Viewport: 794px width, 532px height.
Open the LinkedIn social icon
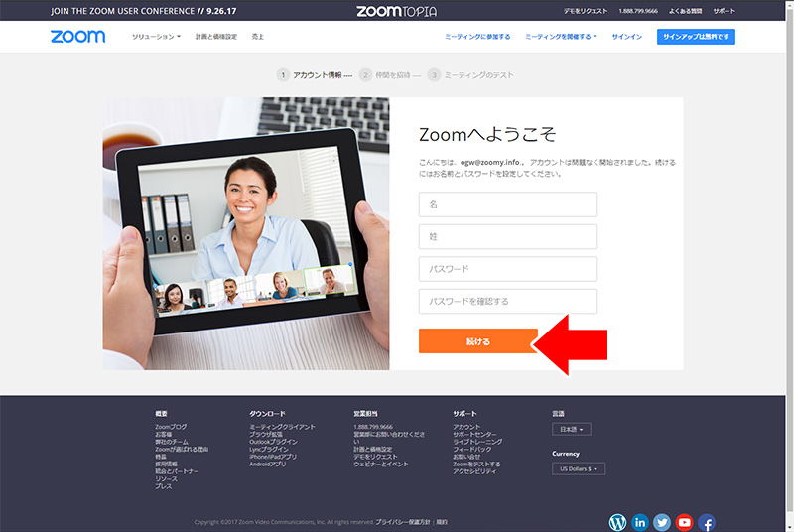639,521
